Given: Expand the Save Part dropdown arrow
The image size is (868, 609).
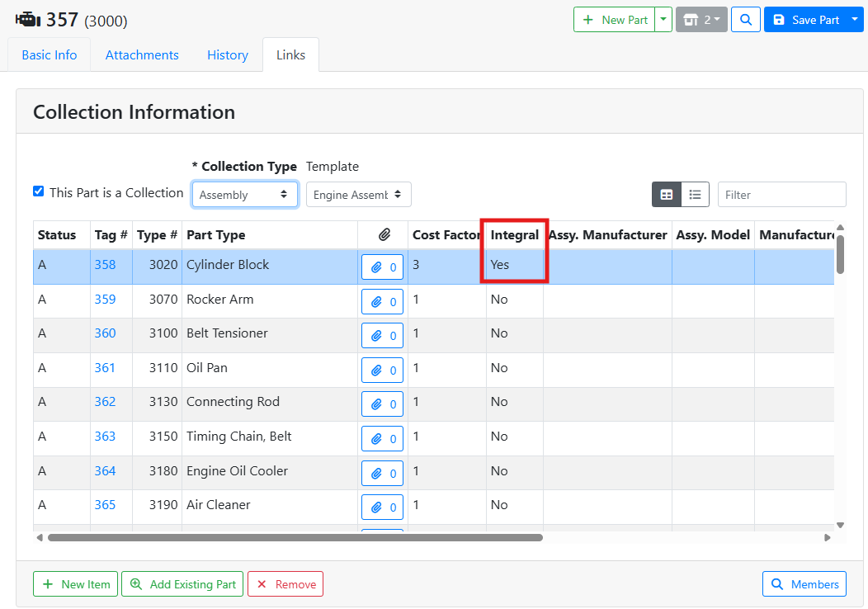Looking at the screenshot, I should 854,20.
